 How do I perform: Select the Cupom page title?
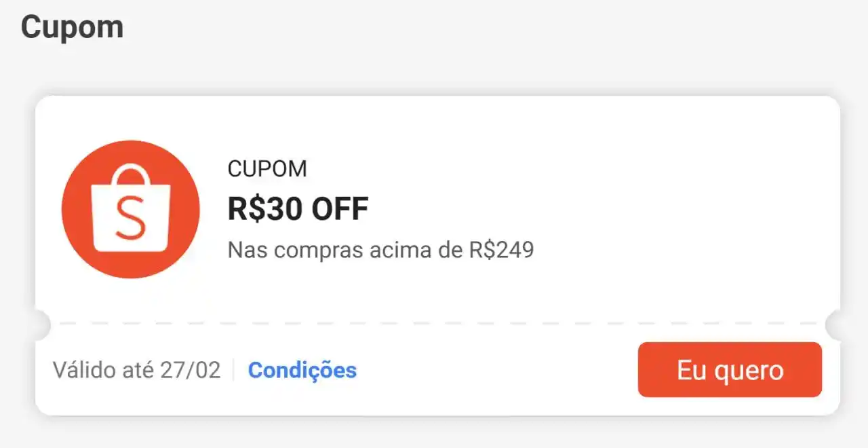(x=72, y=26)
